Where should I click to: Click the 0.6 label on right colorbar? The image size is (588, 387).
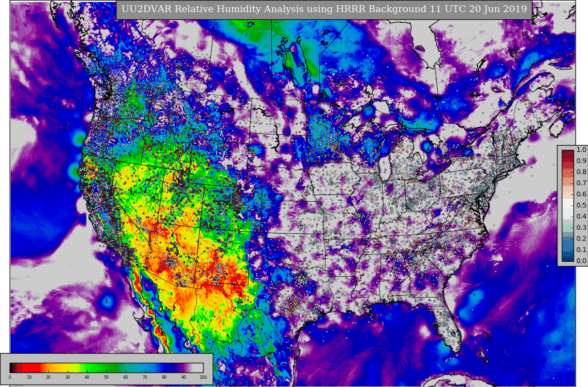[x=581, y=194]
